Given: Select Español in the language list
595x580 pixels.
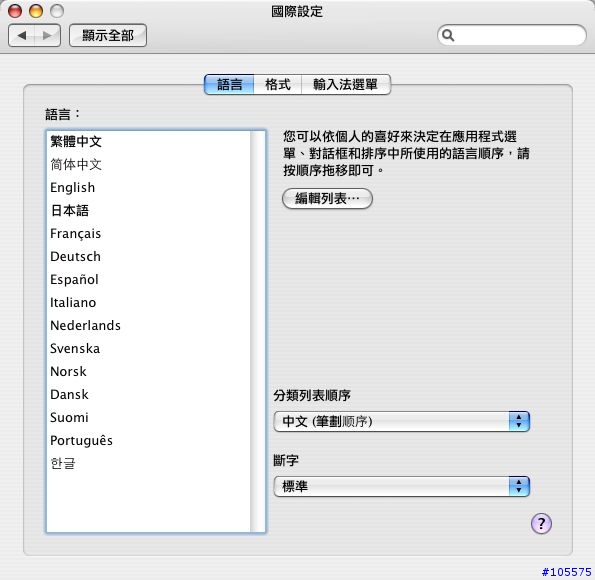Looking at the screenshot, I should tap(148, 279).
